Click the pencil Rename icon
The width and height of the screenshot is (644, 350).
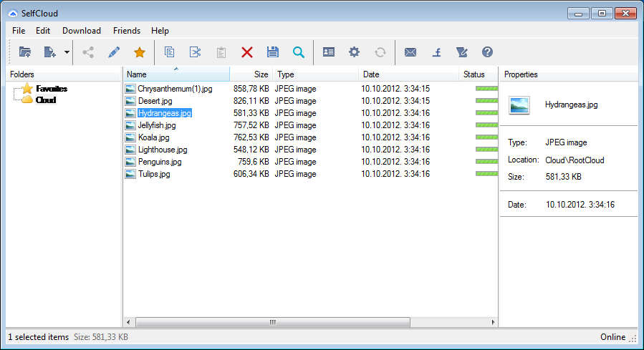[x=114, y=52]
